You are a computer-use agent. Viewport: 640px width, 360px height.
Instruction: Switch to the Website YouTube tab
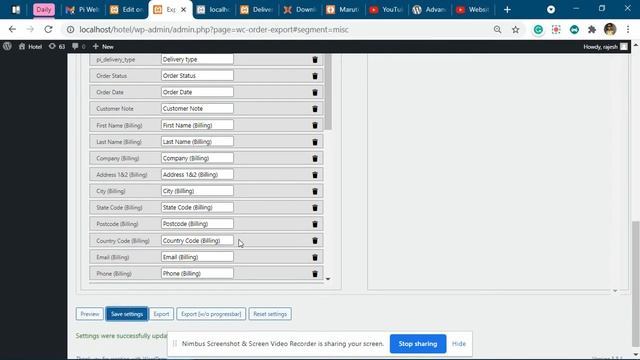click(x=473, y=9)
